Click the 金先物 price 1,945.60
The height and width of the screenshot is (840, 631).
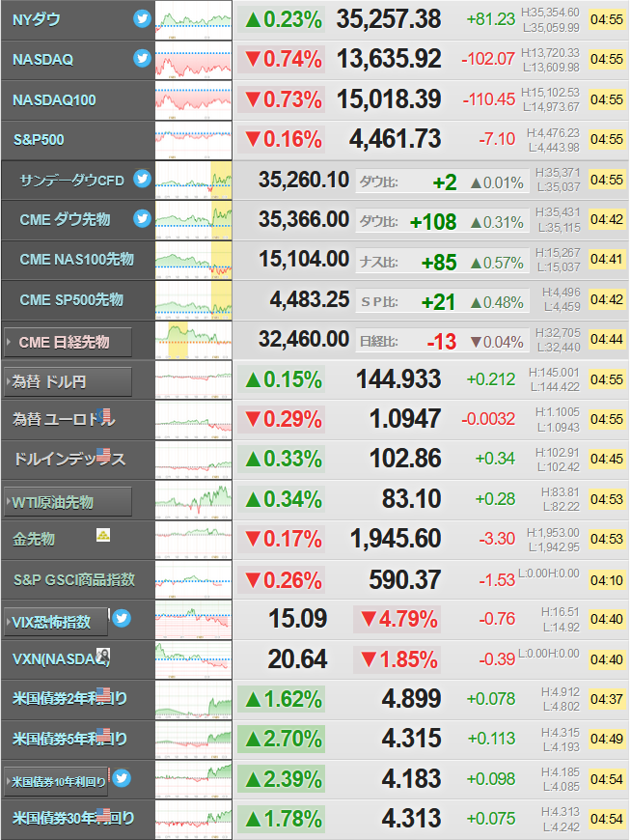(396, 539)
